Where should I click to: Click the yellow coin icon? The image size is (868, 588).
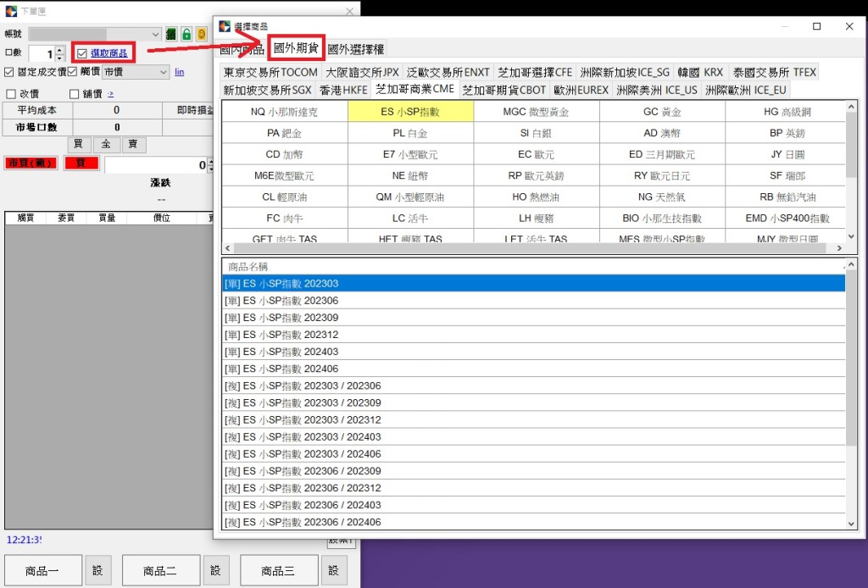coord(201,34)
